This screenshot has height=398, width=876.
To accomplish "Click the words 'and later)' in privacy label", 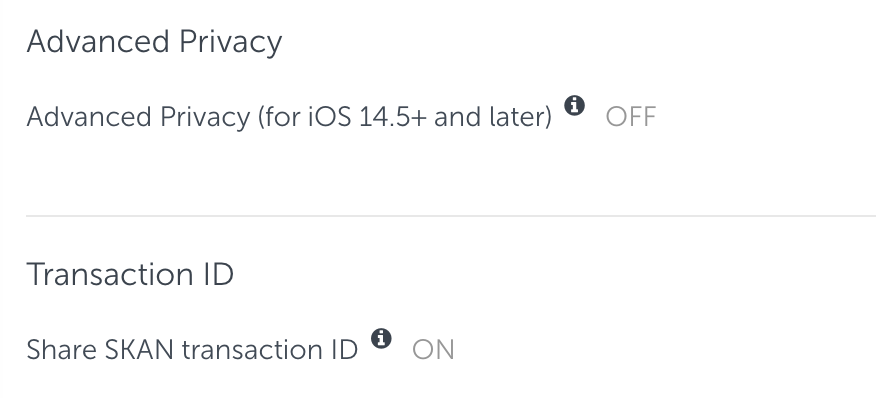I will 493,117.
